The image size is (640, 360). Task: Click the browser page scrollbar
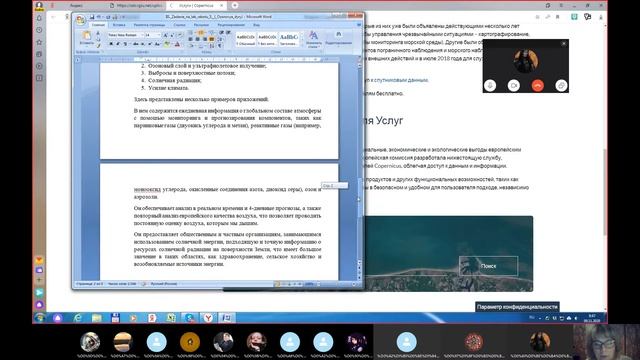(x=604, y=192)
